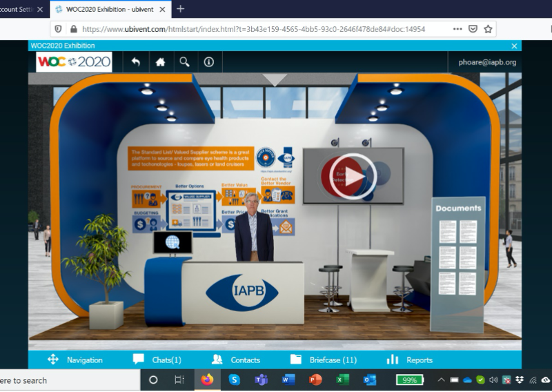Viewport: 552px width, 392px height.
Task: Click the Dropbox tray icon
Action: [520, 380]
